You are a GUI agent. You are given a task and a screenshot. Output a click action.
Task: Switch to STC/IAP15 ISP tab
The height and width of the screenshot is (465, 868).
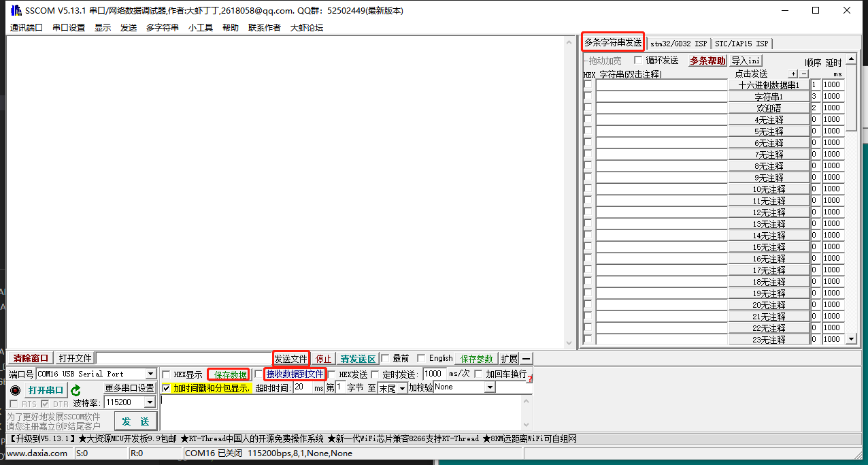[x=741, y=44]
